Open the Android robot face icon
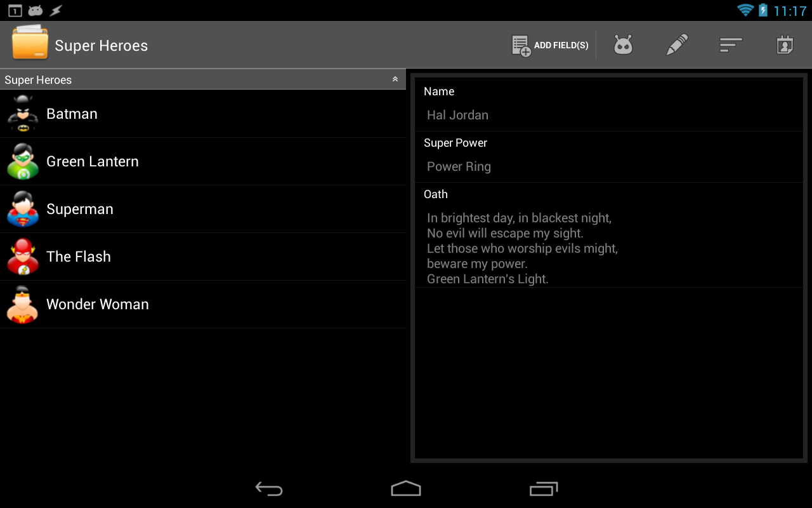812x508 pixels. coord(623,45)
